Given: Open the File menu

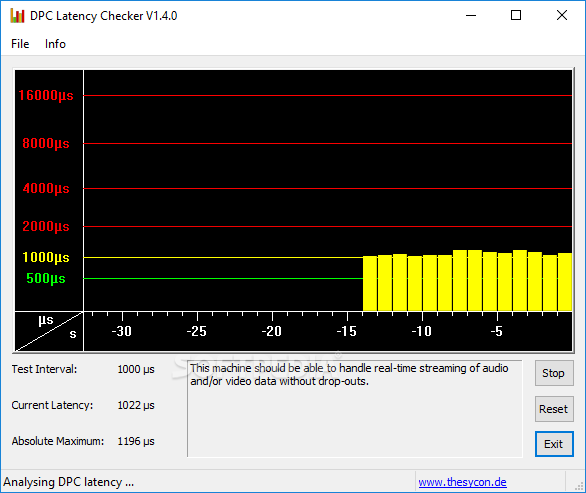Looking at the screenshot, I should click(x=20, y=44).
